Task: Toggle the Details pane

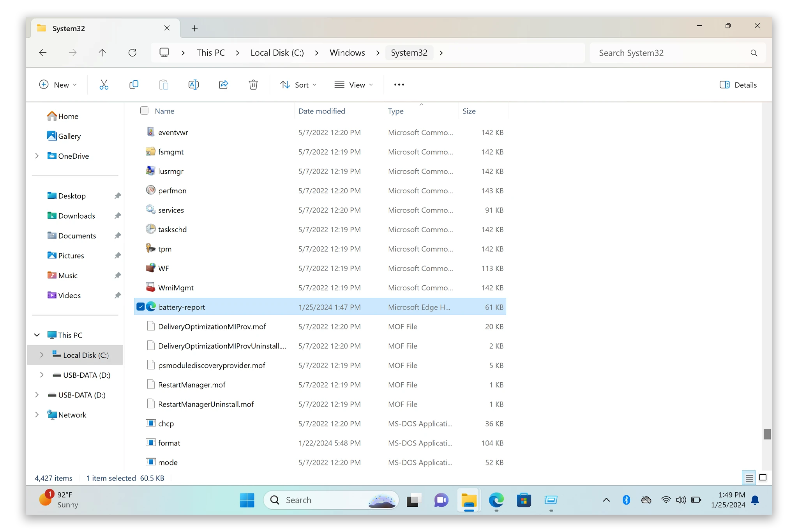Action: [x=738, y=85]
